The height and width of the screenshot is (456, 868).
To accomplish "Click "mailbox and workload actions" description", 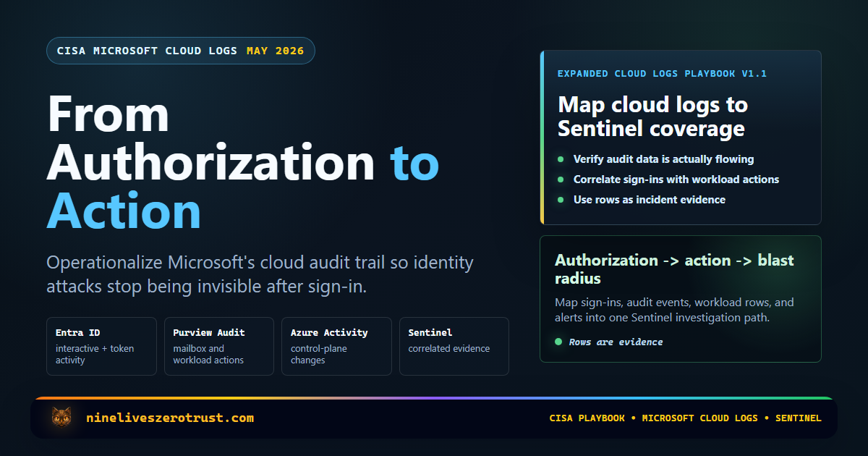I will [208, 355].
